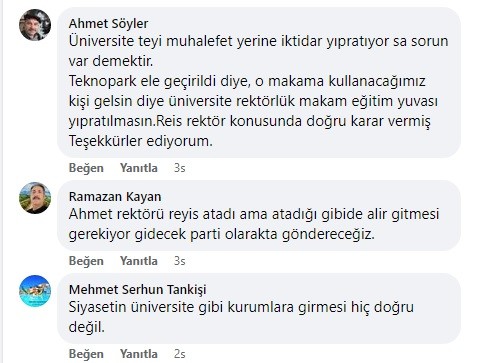498x363 pixels.
Task: Open Mehmet Serhun Tankişi's profile avatar
Action: tap(35, 291)
